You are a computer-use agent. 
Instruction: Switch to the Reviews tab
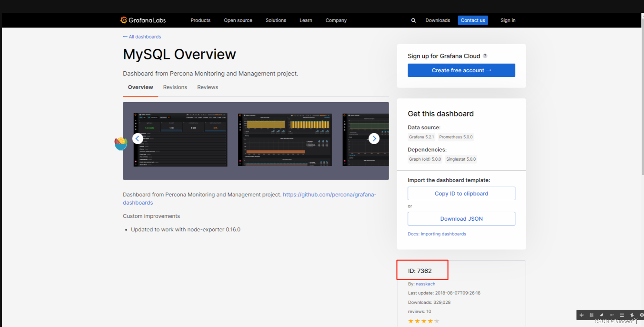click(207, 87)
